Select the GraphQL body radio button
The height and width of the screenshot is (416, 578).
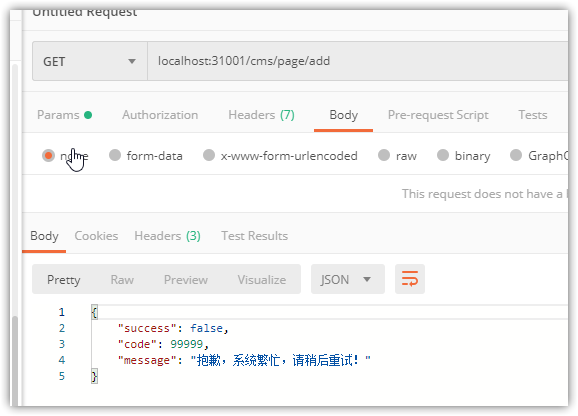click(516, 155)
